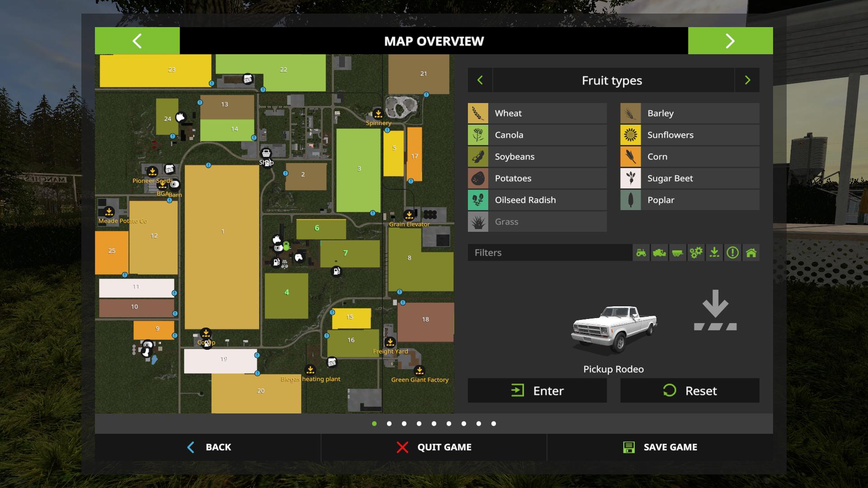Click the gears tools filter icon
This screenshot has width=868, height=488.
coord(696,253)
